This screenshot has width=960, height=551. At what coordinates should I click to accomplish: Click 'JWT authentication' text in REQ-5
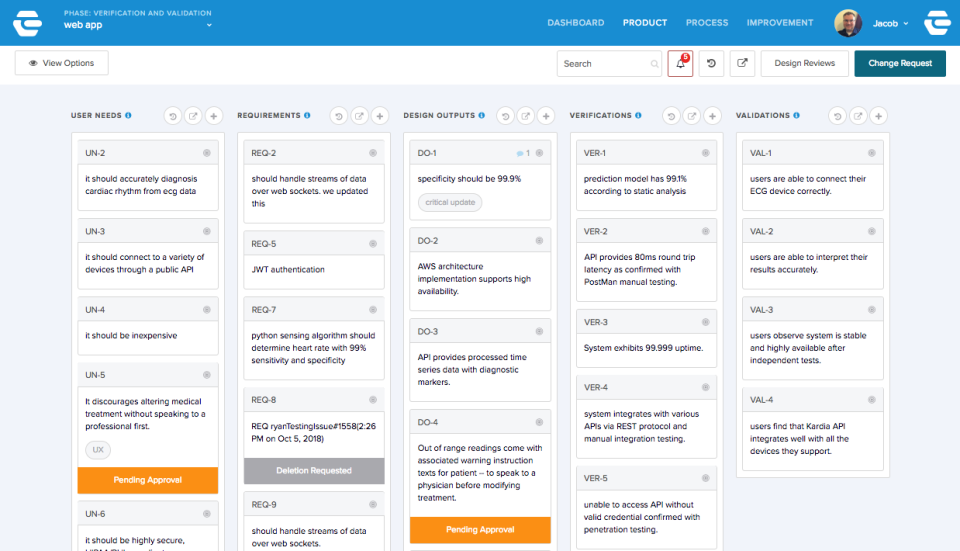288,269
